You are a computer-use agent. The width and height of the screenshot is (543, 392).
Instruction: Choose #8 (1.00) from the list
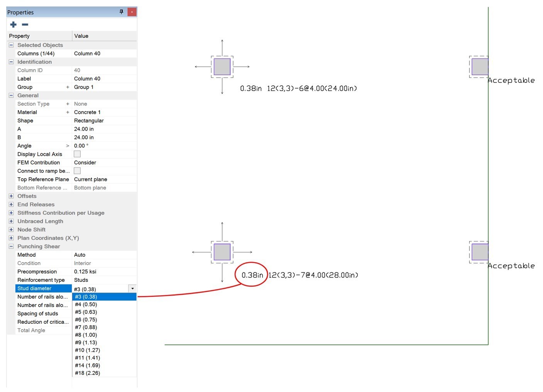(86, 335)
